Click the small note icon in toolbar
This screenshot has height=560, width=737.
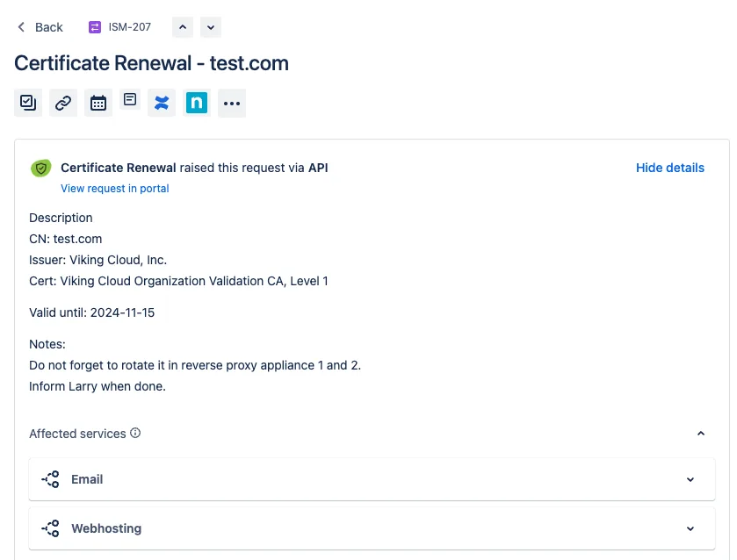click(130, 99)
